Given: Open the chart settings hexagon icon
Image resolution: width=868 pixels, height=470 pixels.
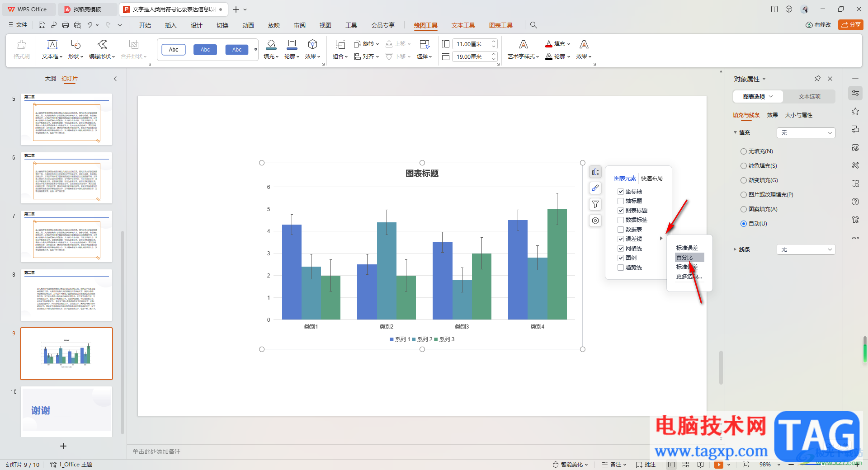Looking at the screenshot, I should (595, 221).
